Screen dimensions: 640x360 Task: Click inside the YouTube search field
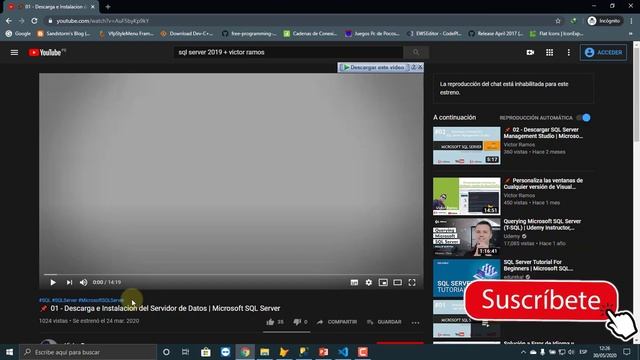click(288, 52)
